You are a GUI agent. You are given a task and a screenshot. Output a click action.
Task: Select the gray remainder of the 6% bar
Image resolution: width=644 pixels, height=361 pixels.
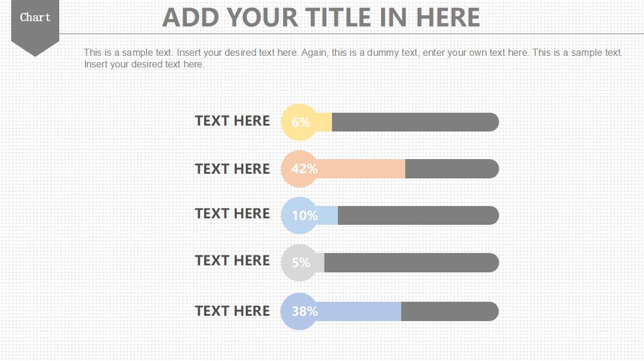click(415, 122)
